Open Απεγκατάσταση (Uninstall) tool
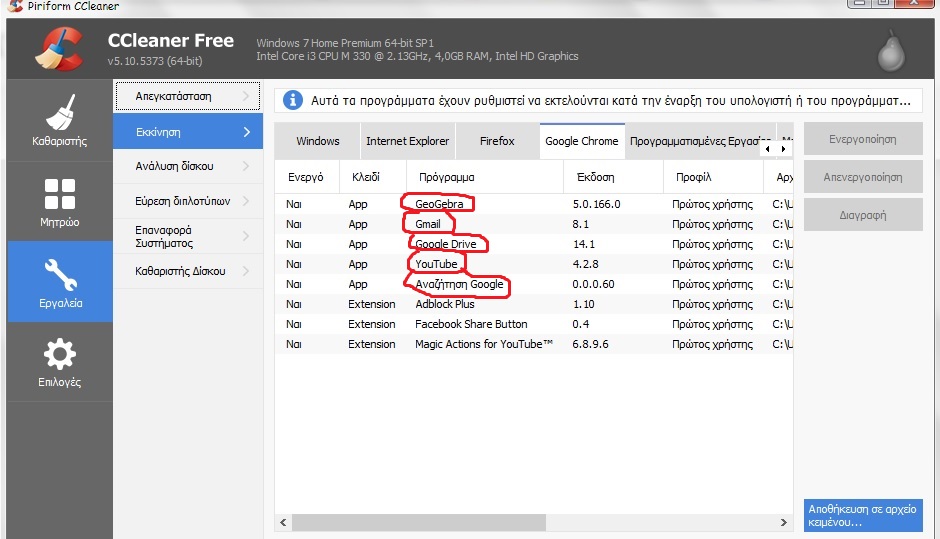940x539 pixels. 188,96
